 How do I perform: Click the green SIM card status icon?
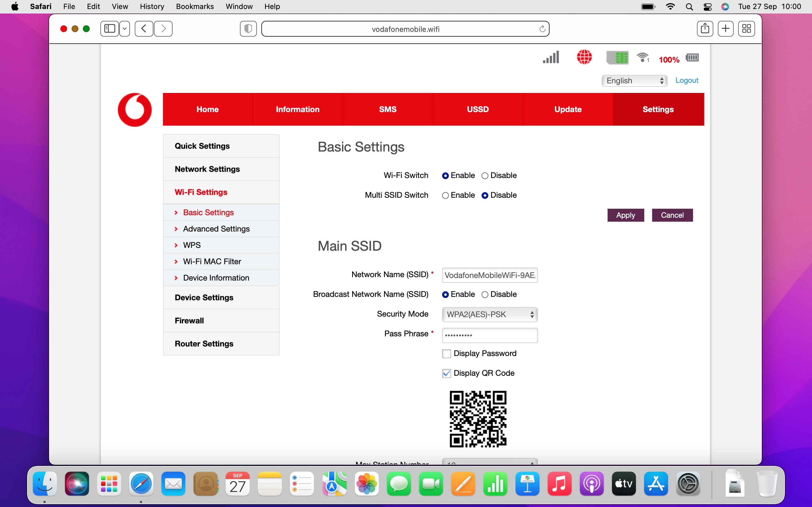click(x=617, y=58)
